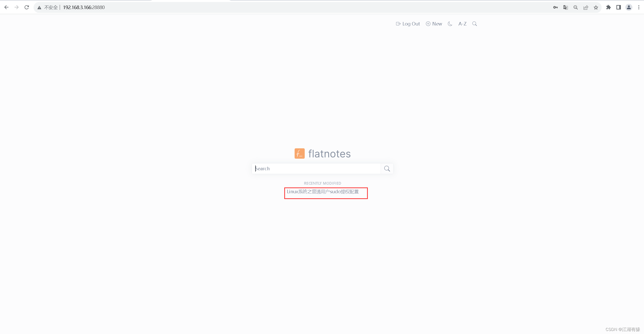Screen dimensions: 644x334
Task: Toggle browser reader mode icon
Action: click(619, 7)
